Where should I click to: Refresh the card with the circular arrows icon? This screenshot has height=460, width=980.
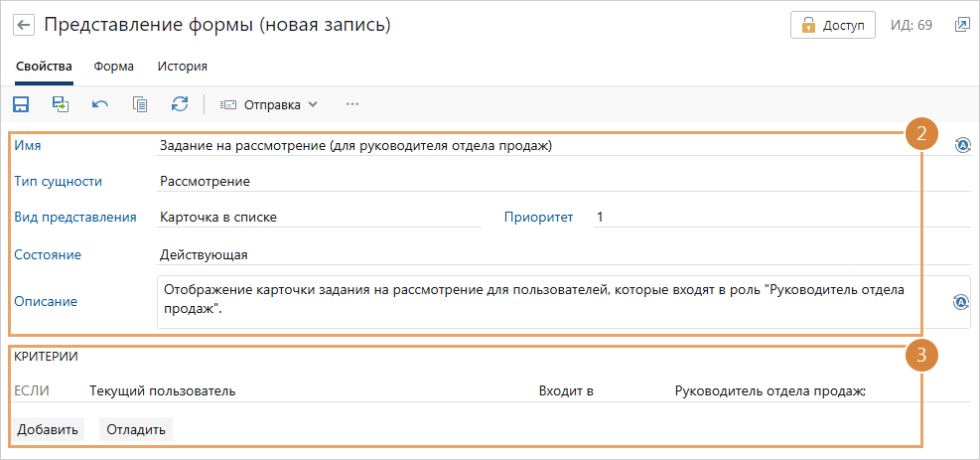pyautogui.click(x=180, y=104)
